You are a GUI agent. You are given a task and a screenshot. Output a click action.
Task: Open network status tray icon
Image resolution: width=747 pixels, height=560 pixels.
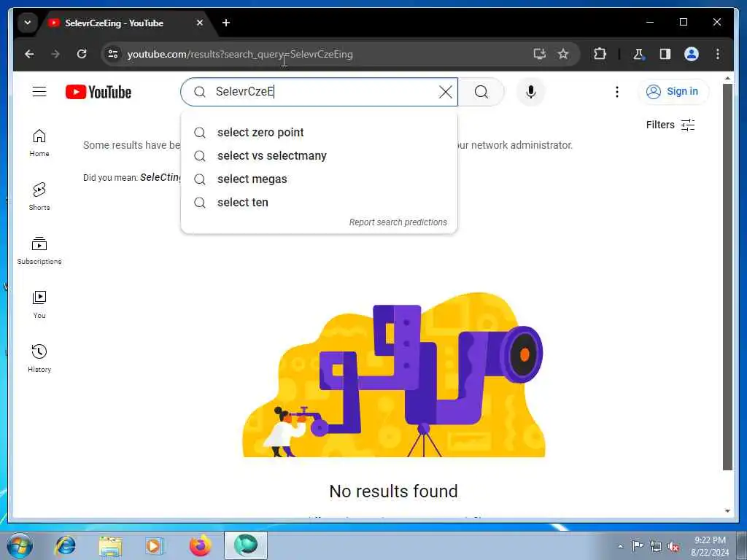[x=656, y=546]
